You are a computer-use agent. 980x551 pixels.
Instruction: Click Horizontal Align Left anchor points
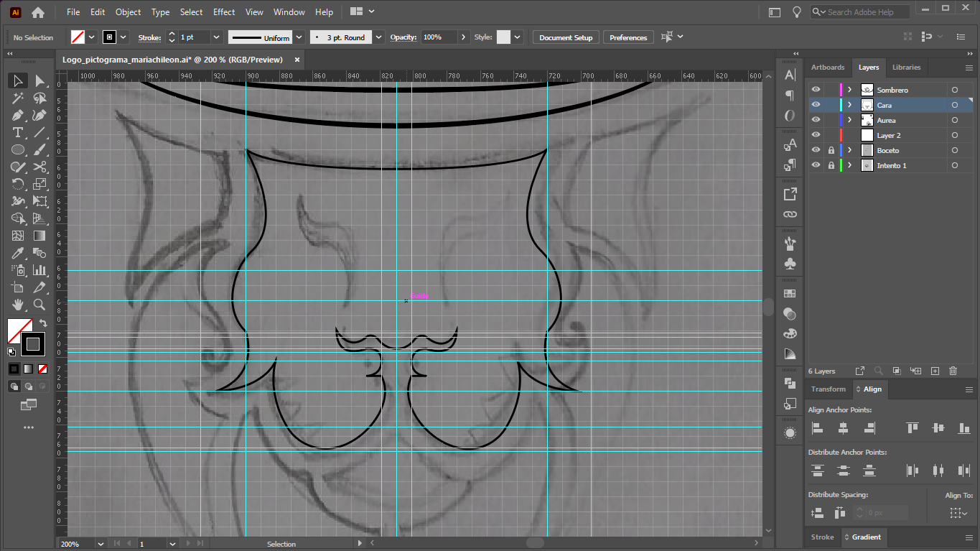coord(817,428)
